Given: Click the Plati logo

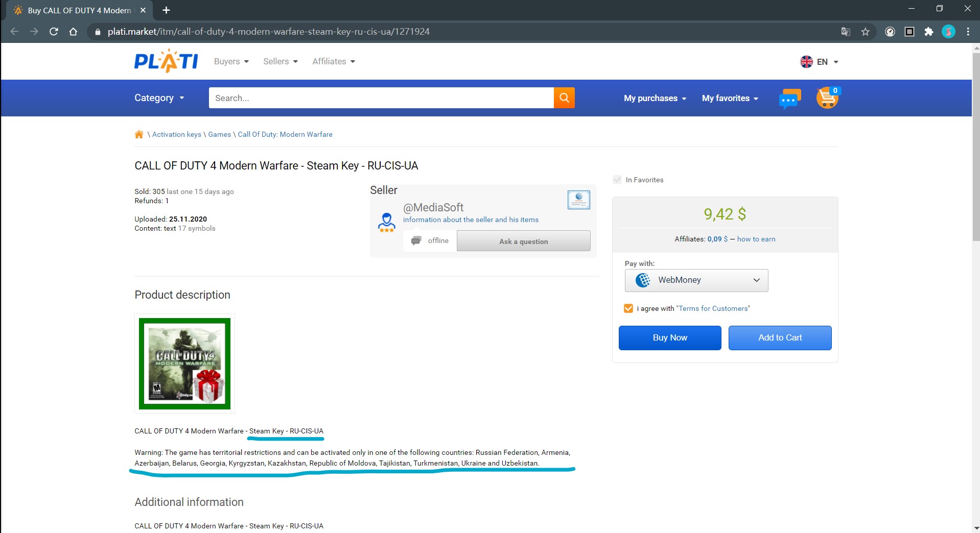Looking at the screenshot, I should (x=166, y=61).
